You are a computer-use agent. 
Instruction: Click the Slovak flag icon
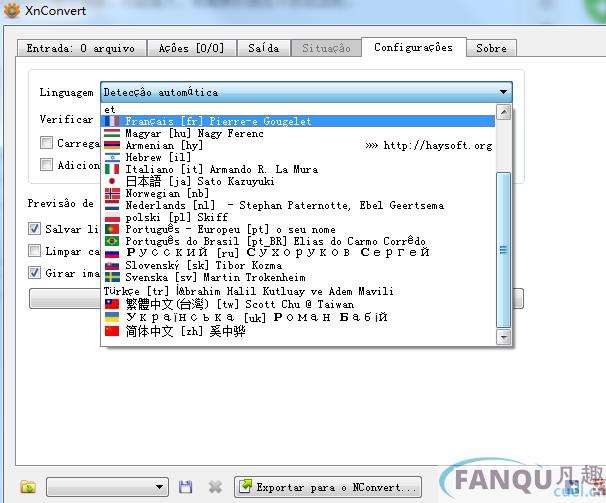pos(112,266)
